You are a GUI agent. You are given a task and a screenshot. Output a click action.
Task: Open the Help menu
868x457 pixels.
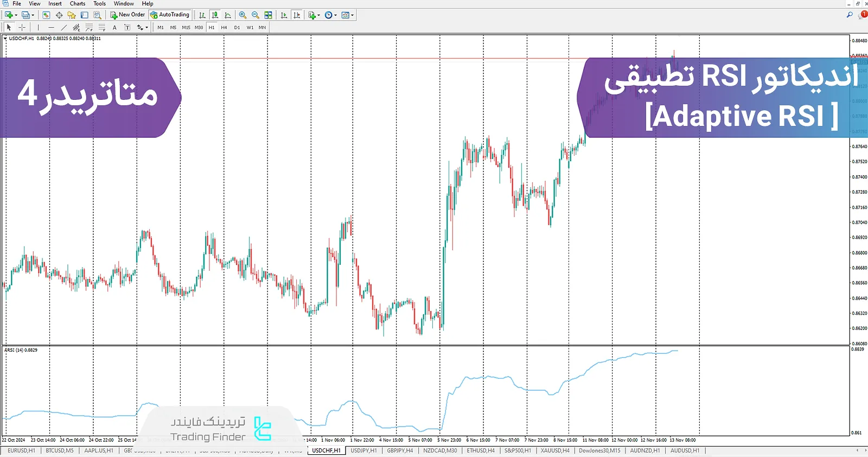(148, 3)
